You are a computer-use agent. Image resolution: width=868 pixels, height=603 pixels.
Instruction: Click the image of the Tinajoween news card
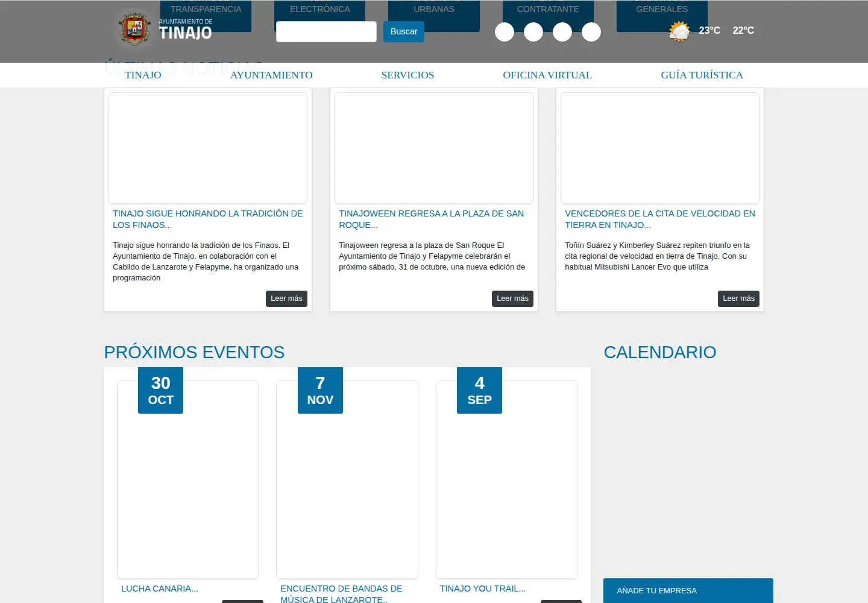click(x=434, y=148)
